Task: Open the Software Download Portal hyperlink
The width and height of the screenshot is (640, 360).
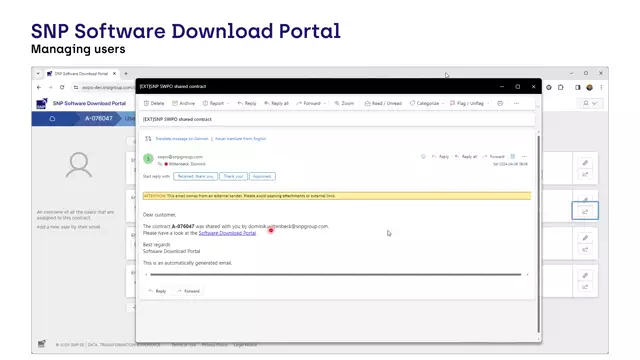Action: 227,233
